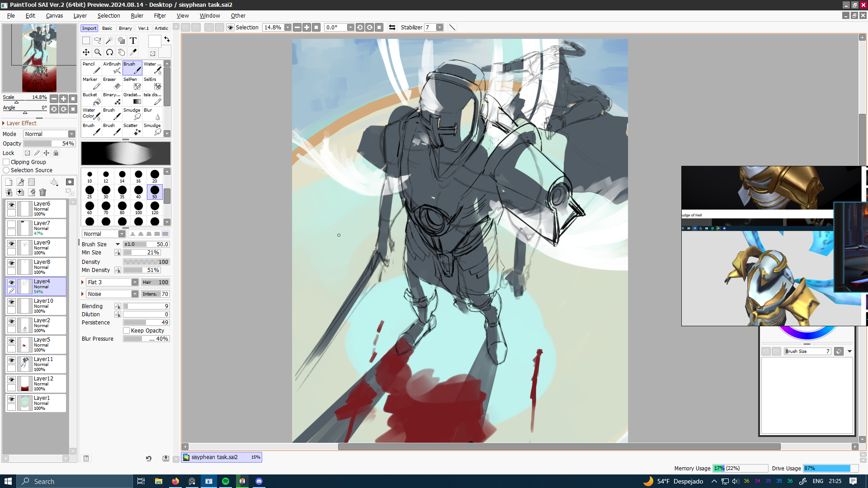The height and width of the screenshot is (488, 868).
Task: Select the Magic Wand selection tool
Action: tap(109, 41)
